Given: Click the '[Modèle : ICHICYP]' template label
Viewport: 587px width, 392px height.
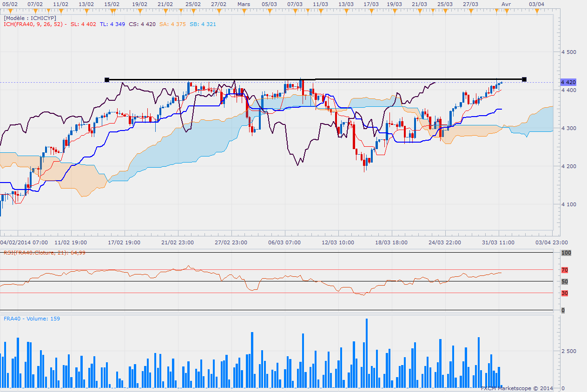Looking at the screenshot, I should tap(30, 18).
